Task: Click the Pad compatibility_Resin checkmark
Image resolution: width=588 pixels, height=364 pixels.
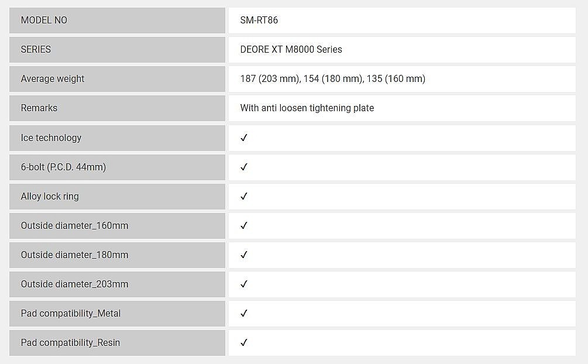Action: coord(244,342)
